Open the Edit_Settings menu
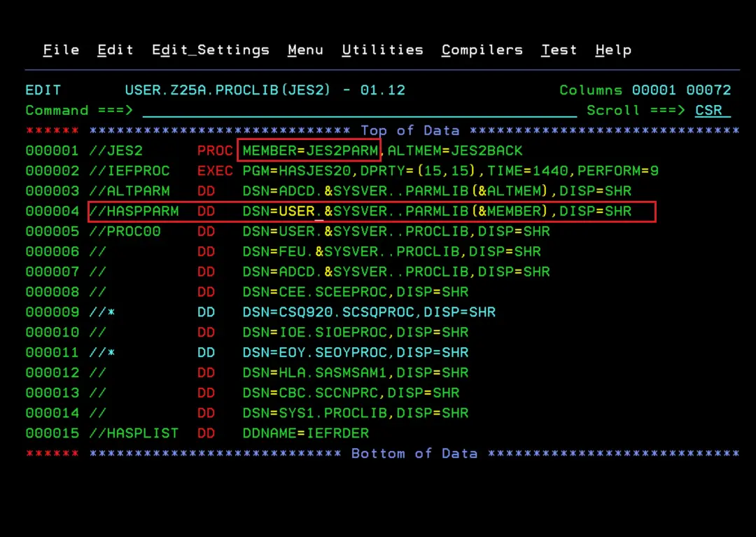 pos(211,50)
